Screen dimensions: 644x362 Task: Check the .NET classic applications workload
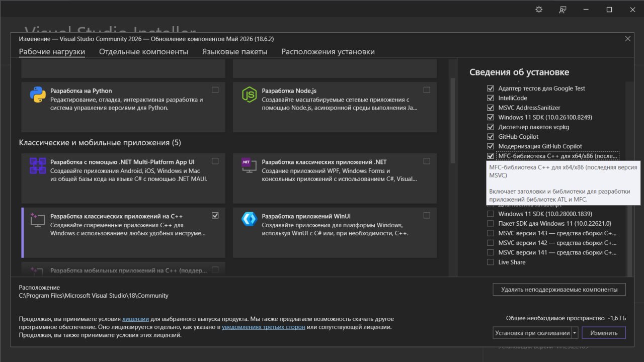tap(427, 161)
